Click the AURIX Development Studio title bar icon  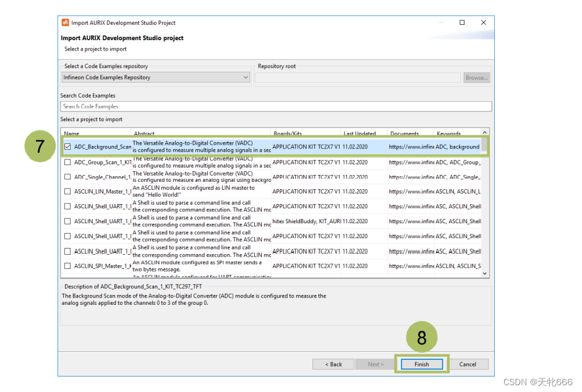(x=66, y=22)
